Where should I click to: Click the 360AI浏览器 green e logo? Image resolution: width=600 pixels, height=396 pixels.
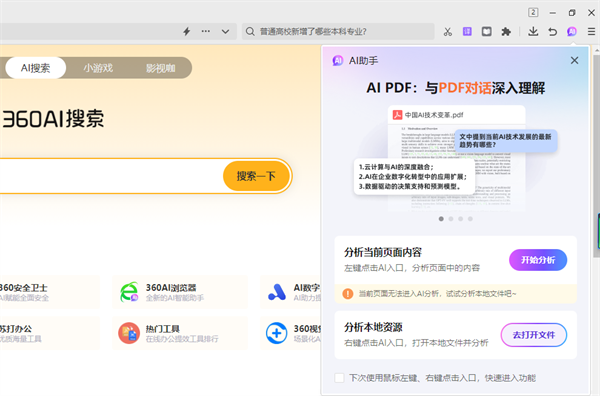129,292
